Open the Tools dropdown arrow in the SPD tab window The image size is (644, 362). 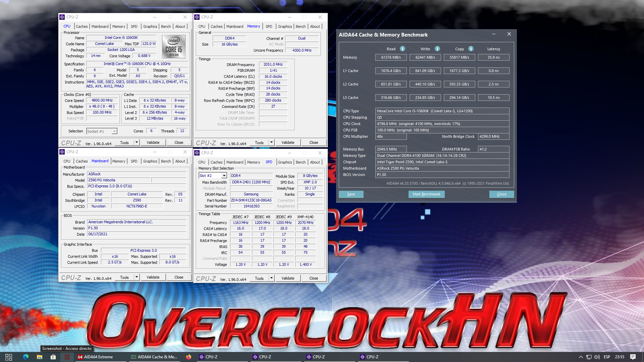[x=271, y=278]
